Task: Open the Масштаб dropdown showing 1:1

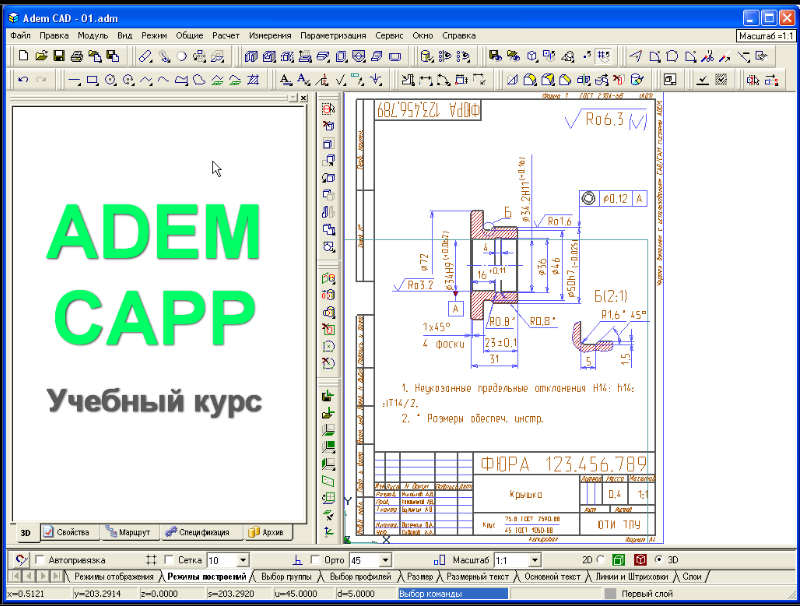Action: coord(534,560)
